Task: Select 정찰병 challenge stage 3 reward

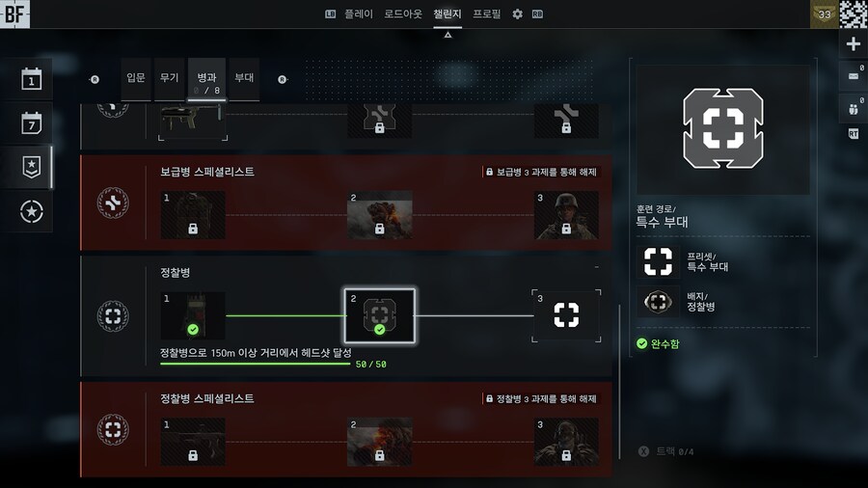Action: point(566,315)
